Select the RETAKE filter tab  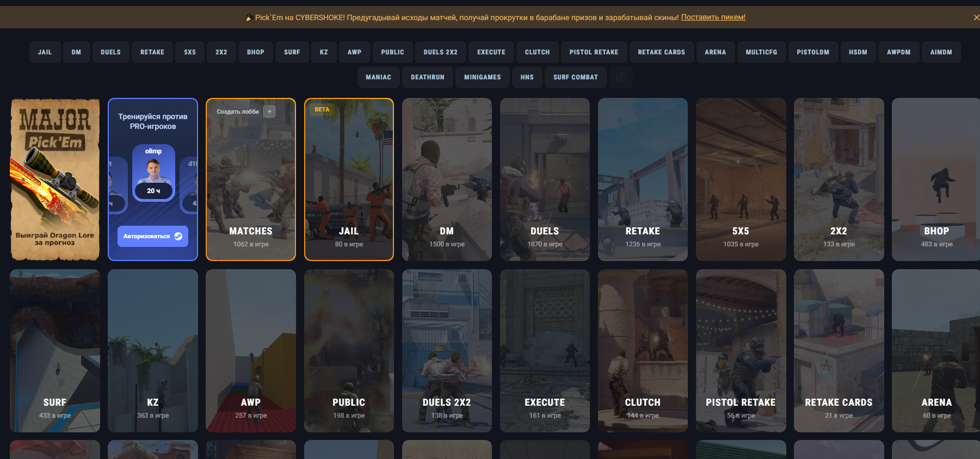click(x=152, y=52)
